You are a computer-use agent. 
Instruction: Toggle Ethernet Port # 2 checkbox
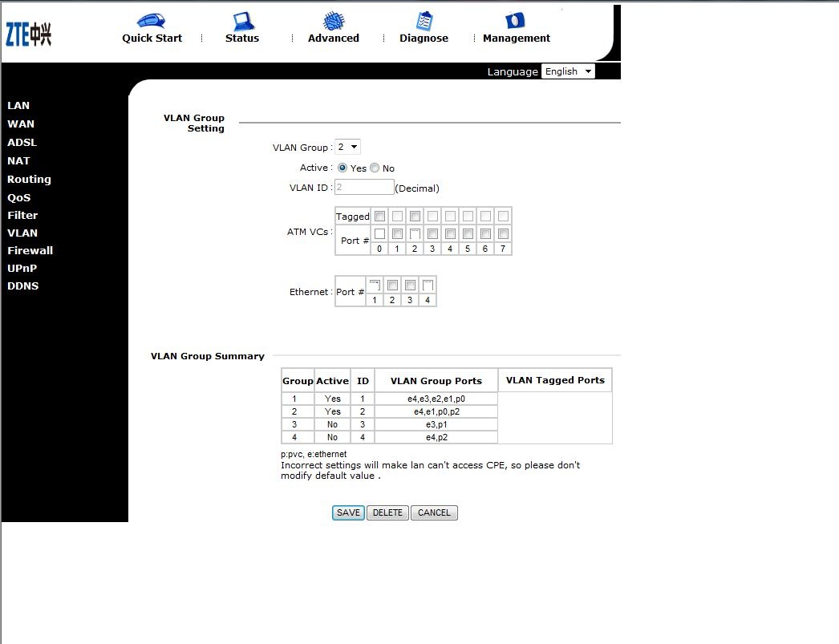392,285
